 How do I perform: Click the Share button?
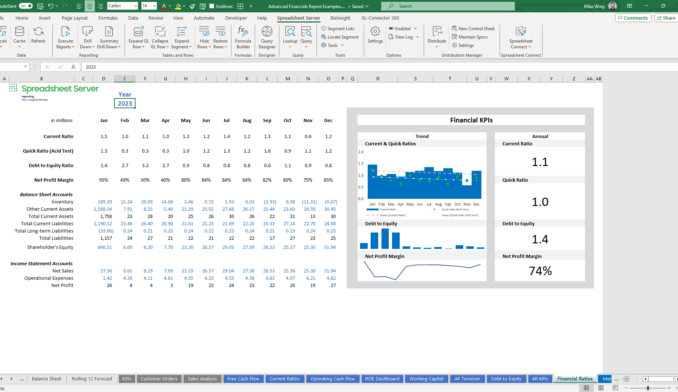click(x=666, y=18)
